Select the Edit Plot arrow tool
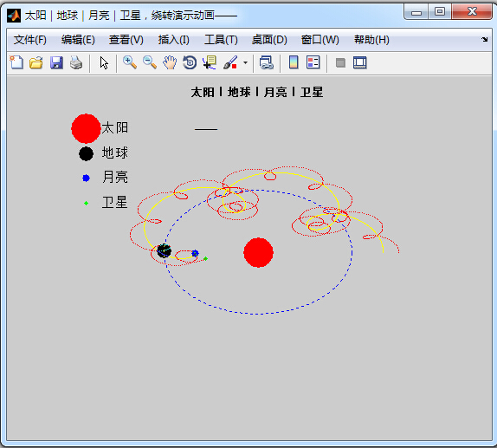 [104, 62]
